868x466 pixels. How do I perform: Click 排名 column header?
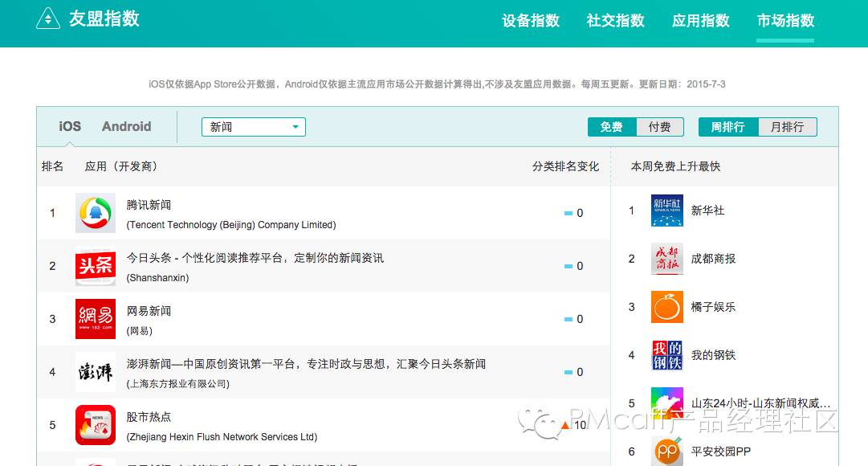click(x=52, y=166)
